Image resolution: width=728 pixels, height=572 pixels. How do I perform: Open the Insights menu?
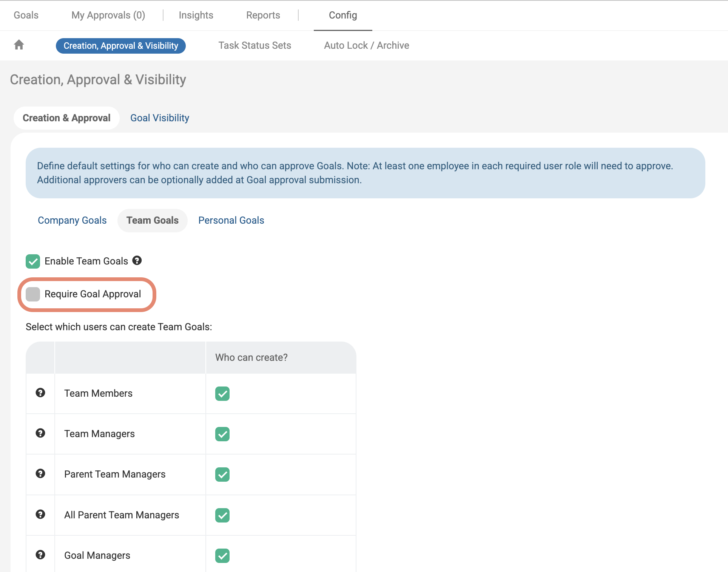(x=196, y=15)
